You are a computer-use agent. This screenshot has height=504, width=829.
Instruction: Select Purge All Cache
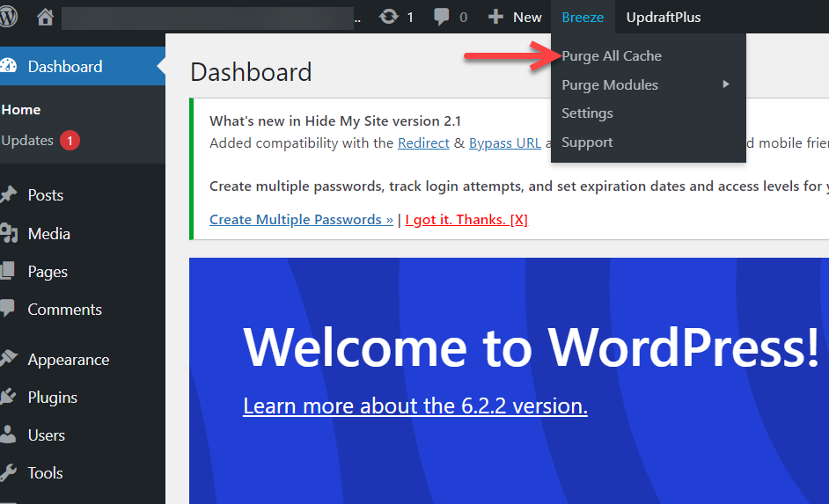point(612,56)
